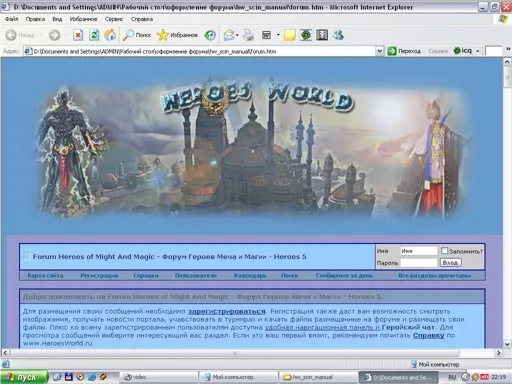Click the Пароль password input field
This screenshot has height=384, width=512.
click(419, 263)
